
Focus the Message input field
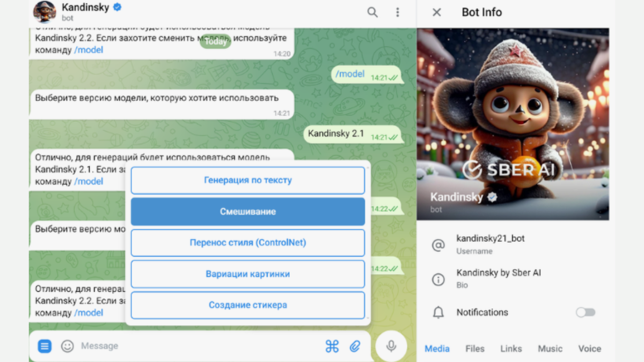click(199, 346)
